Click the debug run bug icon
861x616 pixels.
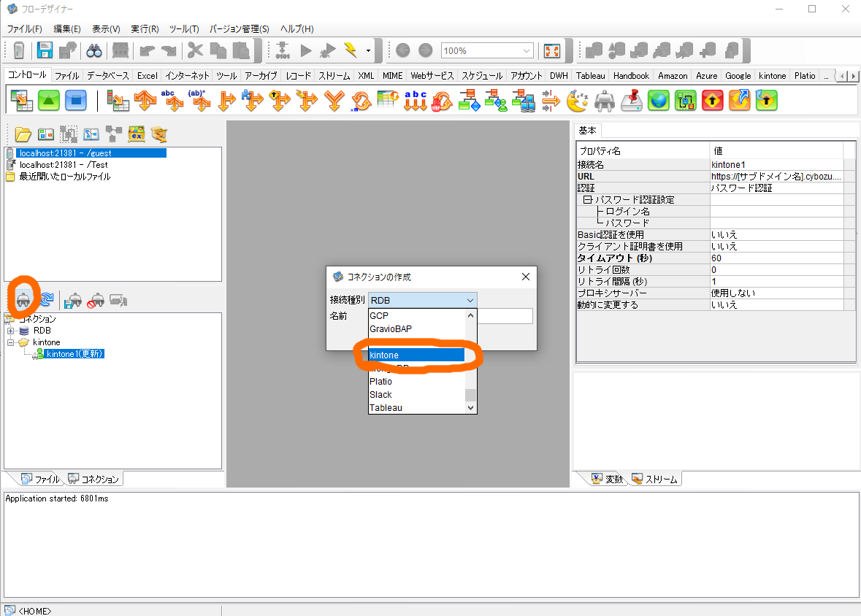(x=328, y=51)
